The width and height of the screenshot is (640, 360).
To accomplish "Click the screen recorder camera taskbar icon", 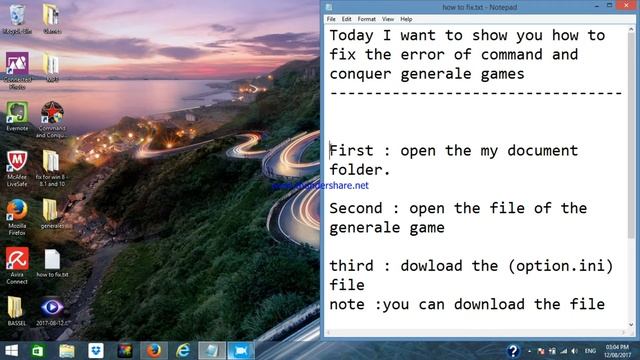I will click(x=241, y=351).
